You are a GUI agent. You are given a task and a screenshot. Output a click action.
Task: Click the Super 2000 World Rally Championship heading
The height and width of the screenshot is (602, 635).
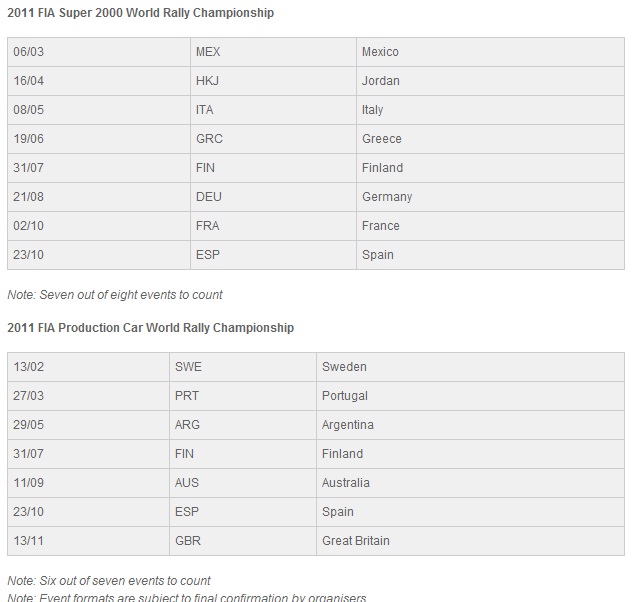pyautogui.click(x=140, y=13)
